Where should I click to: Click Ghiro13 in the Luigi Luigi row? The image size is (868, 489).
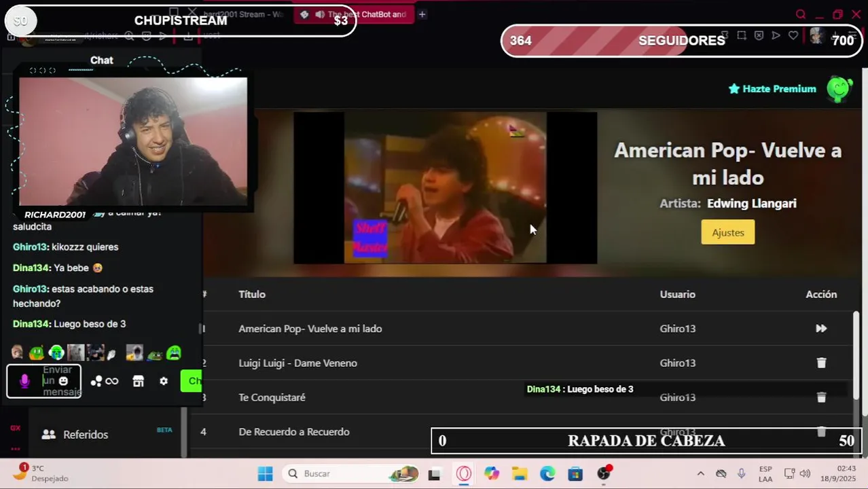677,363
